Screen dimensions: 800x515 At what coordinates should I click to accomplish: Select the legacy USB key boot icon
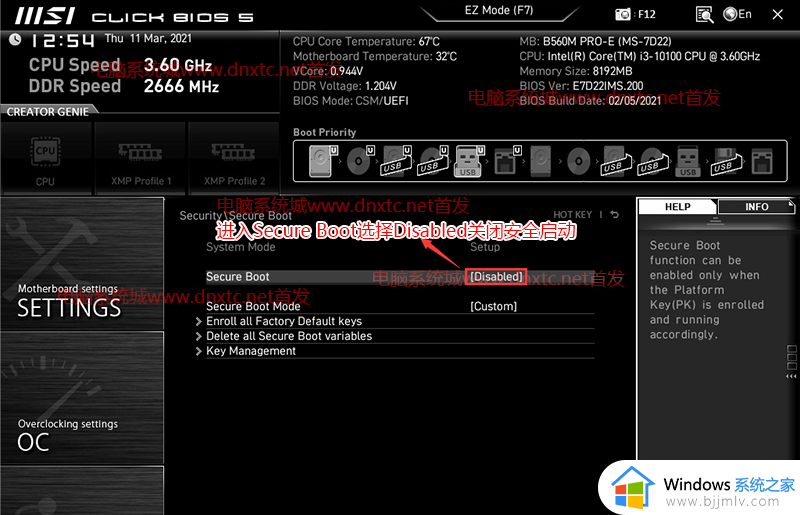(x=688, y=161)
